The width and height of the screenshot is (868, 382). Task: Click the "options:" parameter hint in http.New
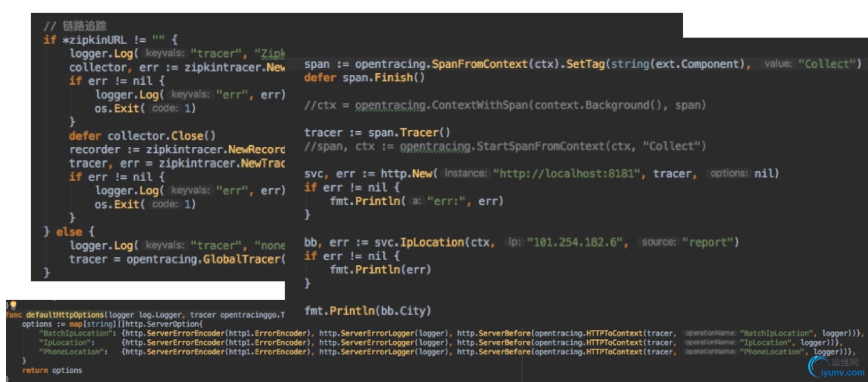click(x=729, y=174)
